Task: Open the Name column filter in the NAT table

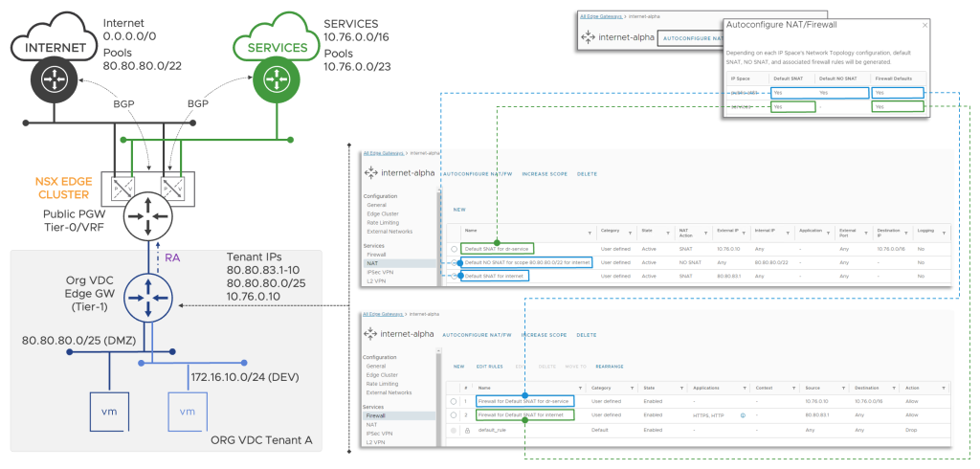Action: click(x=590, y=233)
